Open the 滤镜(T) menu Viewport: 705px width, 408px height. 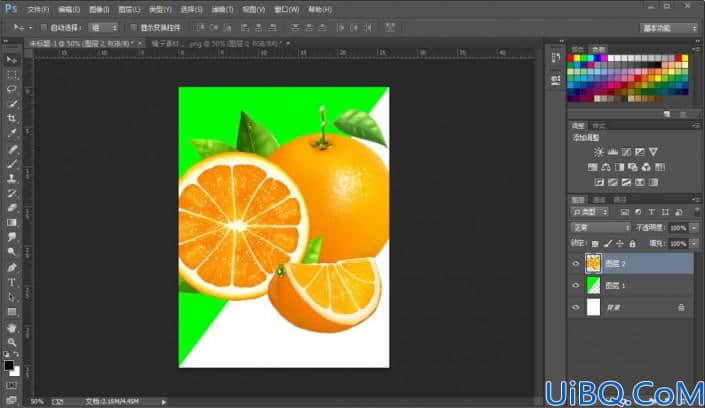(x=223, y=9)
